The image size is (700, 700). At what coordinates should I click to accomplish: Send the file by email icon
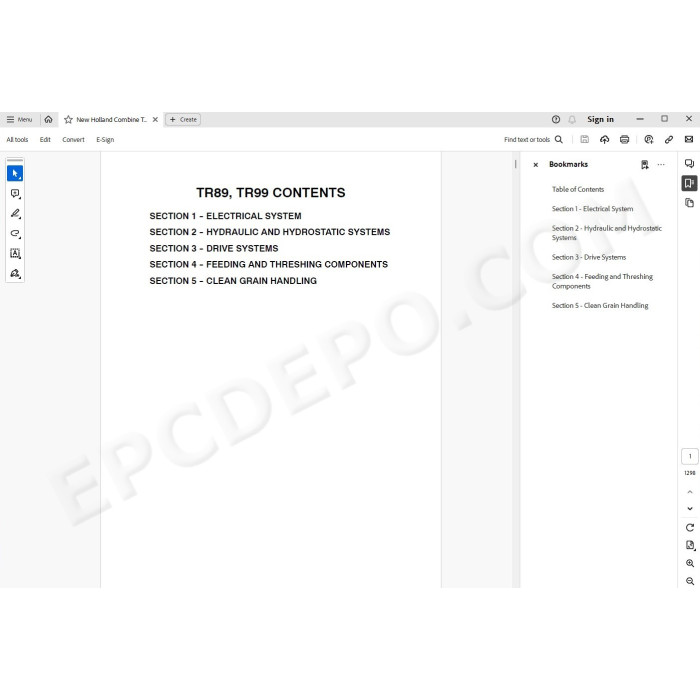pos(689,139)
